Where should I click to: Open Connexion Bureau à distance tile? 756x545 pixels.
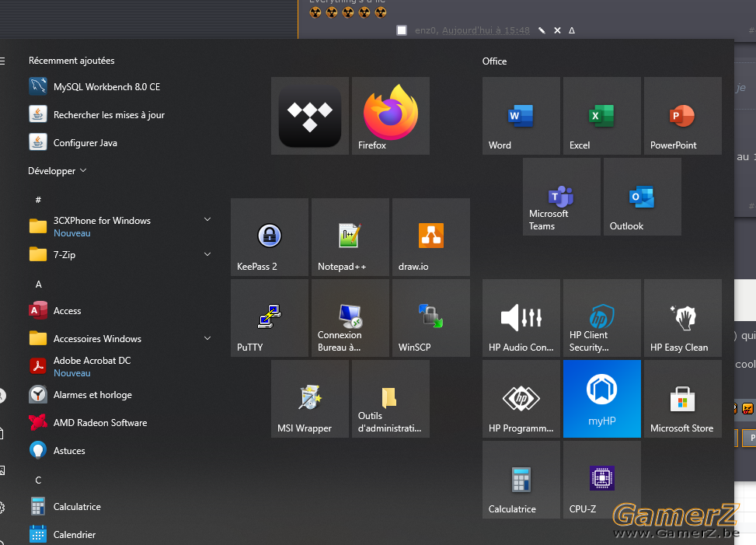pyautogui.click(x=350, y=318)
